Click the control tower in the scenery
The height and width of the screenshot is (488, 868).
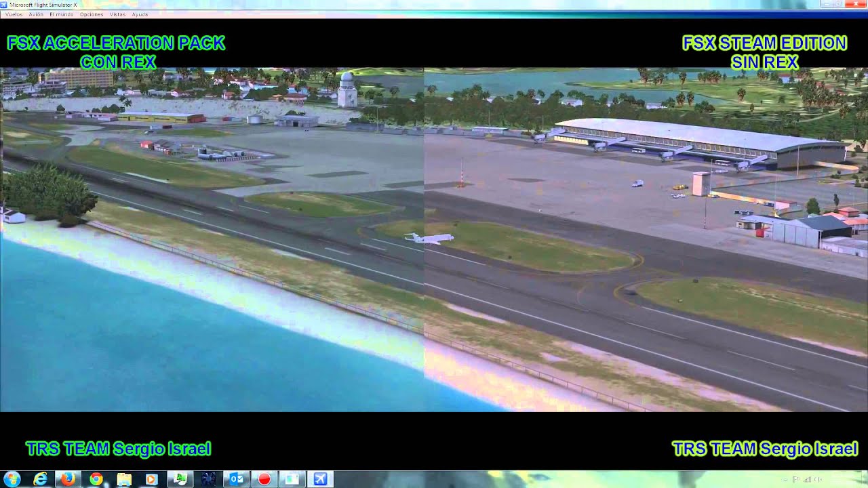click(347, 89)
